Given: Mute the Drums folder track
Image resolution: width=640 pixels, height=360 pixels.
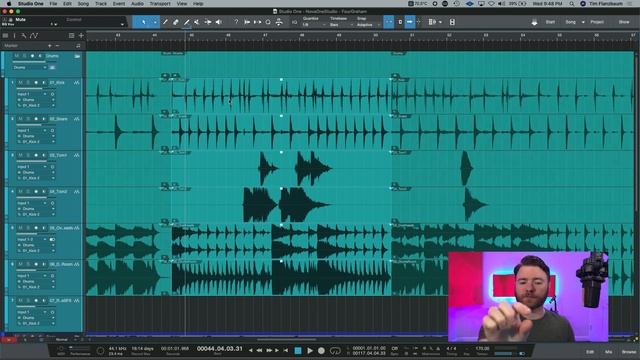Looking at the screenshot, I should pos(17,56).
